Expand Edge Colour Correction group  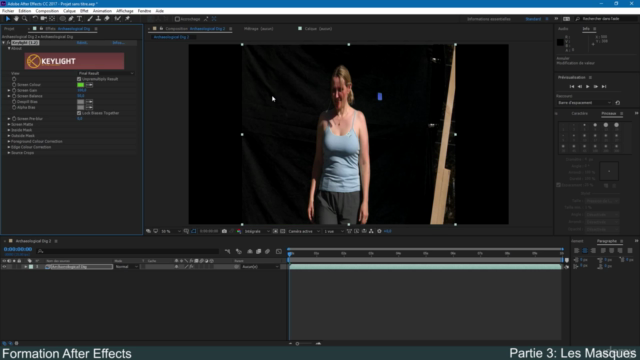pyautogui.click(x=9, y=147)
